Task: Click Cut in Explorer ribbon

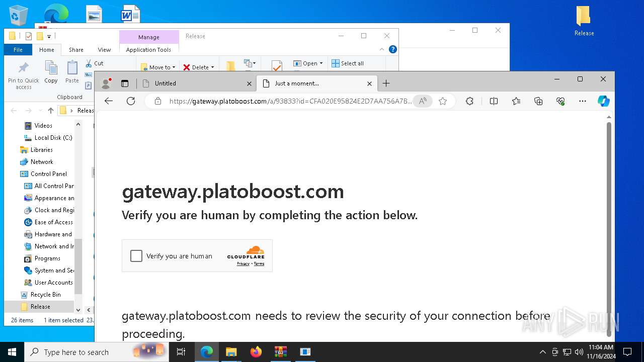Action: coord(94,63)
